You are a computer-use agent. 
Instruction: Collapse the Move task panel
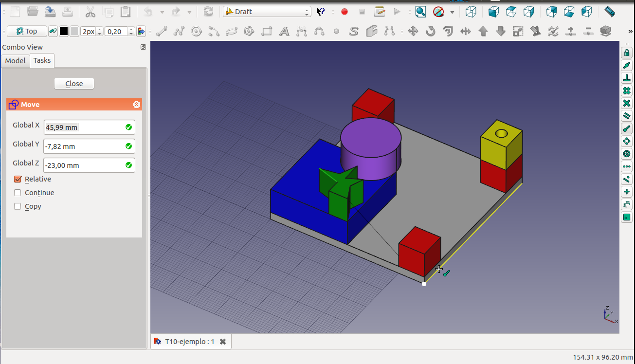pyautogui.click(x=137, y=105)
